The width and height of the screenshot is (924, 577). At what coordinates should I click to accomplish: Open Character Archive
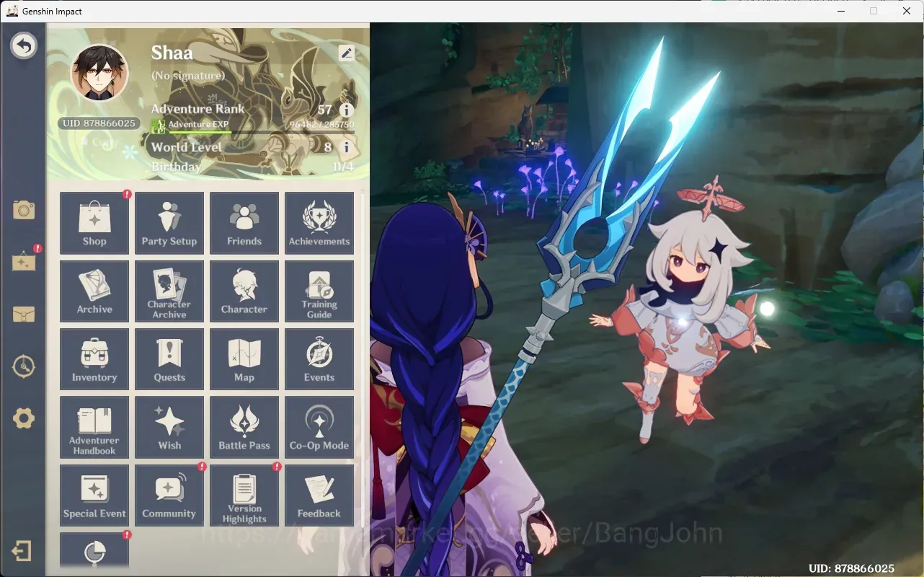point(169,291)
